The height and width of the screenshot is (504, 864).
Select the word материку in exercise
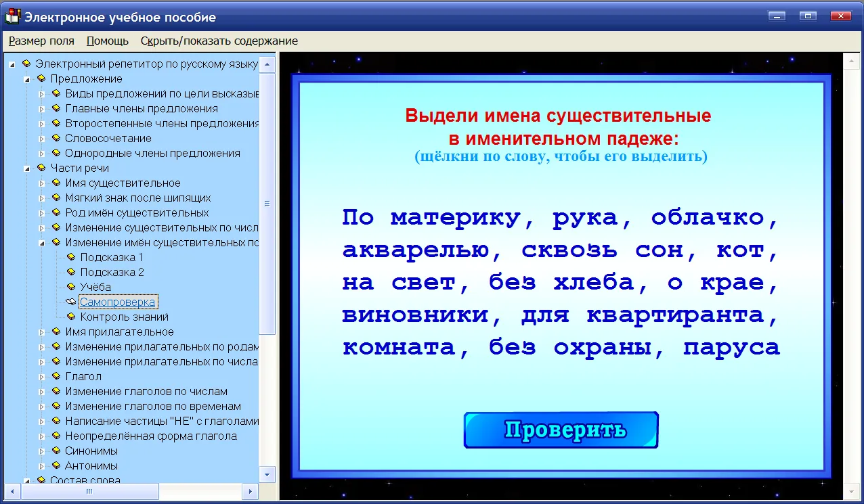pyautogui.click(x=456, y=218)
